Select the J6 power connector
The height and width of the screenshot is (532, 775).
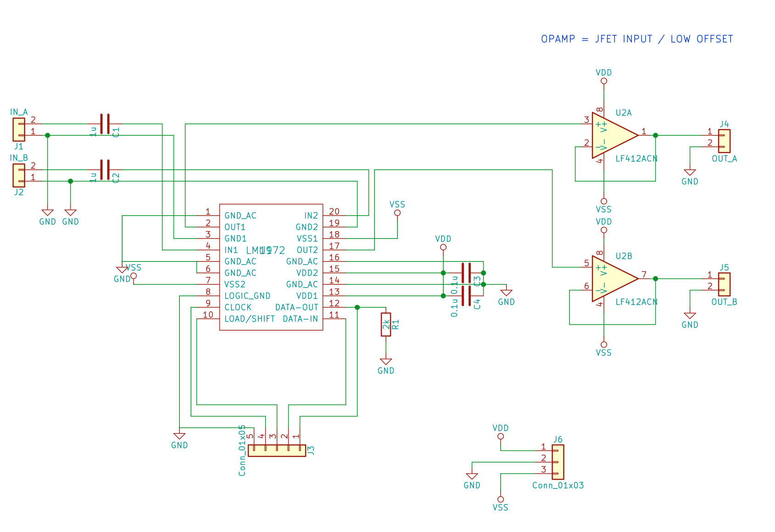[558, 462]
